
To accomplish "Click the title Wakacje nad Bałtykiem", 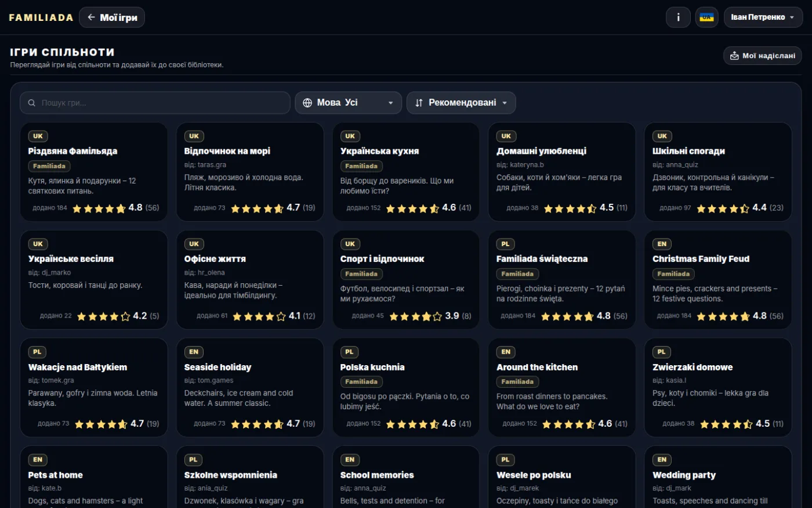I will click(x=78, y=367).
